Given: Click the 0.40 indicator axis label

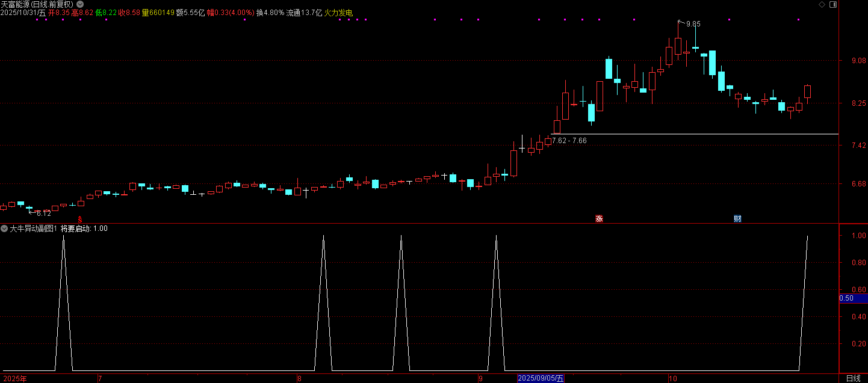Looking at the screenshot, I should tap(858, 317).
